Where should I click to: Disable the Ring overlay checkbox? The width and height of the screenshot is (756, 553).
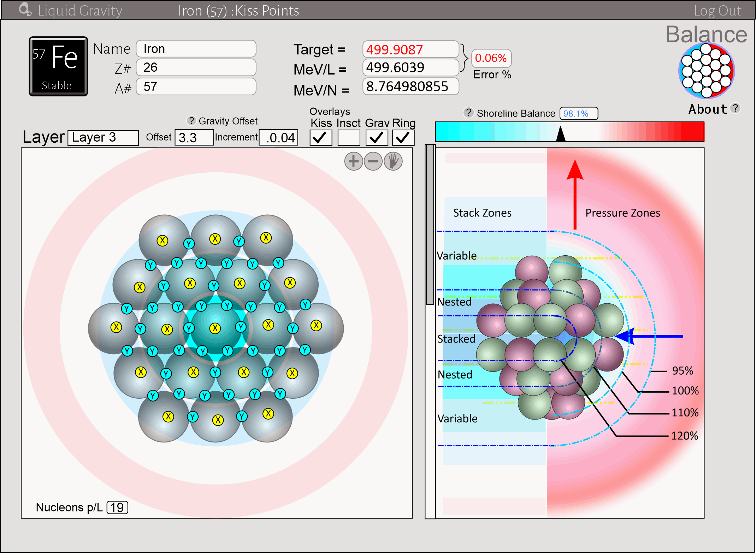pos(403,138)
